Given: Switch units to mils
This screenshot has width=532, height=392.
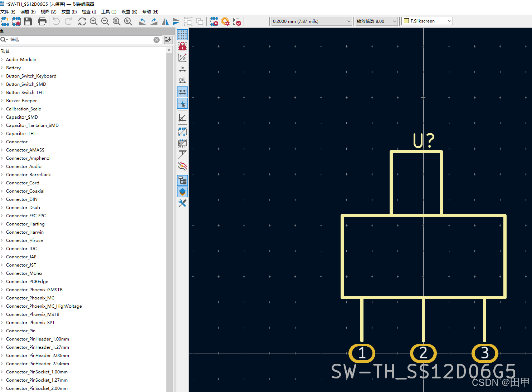Looking at the screenshot, I should coord(182,80).
